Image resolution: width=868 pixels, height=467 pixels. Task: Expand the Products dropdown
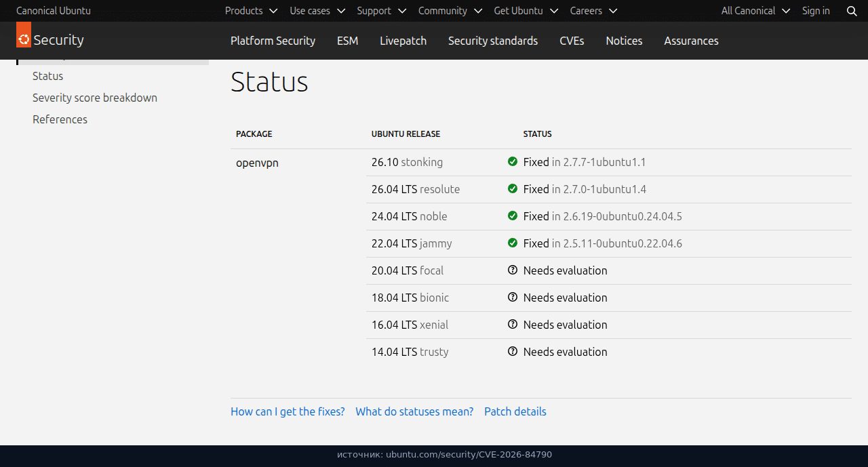[x=252, y=11]
